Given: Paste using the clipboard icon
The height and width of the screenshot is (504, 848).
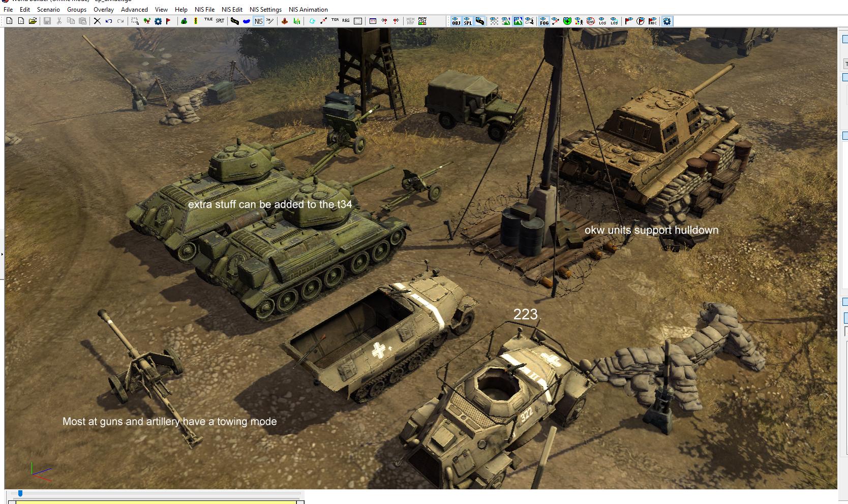Looking at the screenshot, I should click(x=82, y=21).
